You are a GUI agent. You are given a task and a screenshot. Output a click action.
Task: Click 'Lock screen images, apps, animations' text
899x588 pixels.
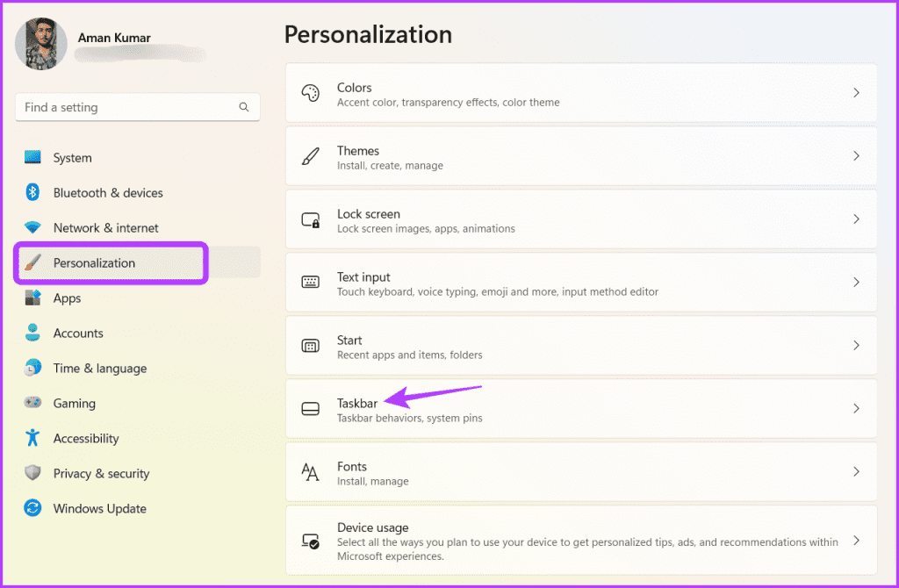426,229
